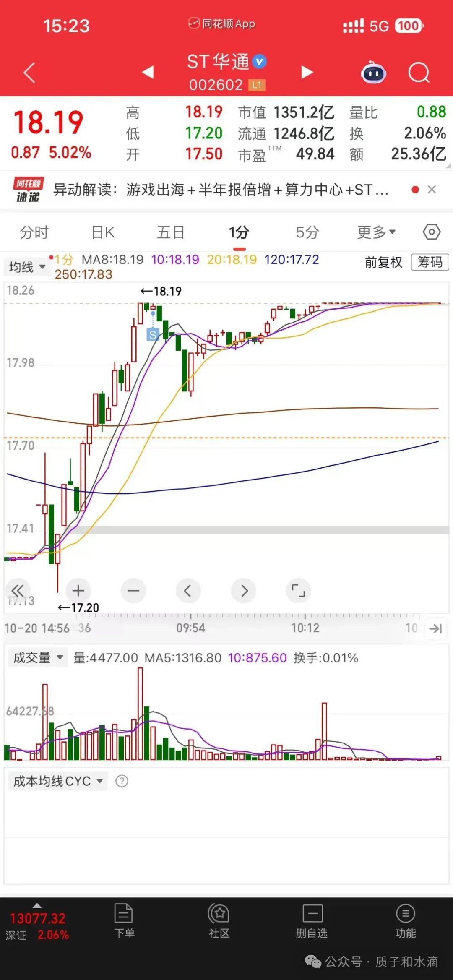Toggle the 筹码 chip distribution button
453x980 pixels.
430,262
